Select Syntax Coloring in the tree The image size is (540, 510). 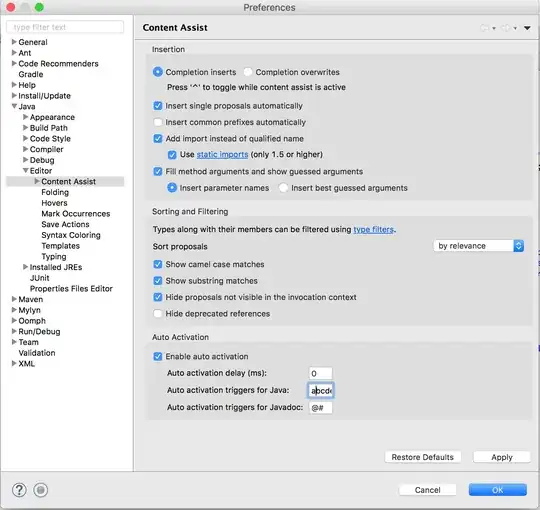coord(71,235)
